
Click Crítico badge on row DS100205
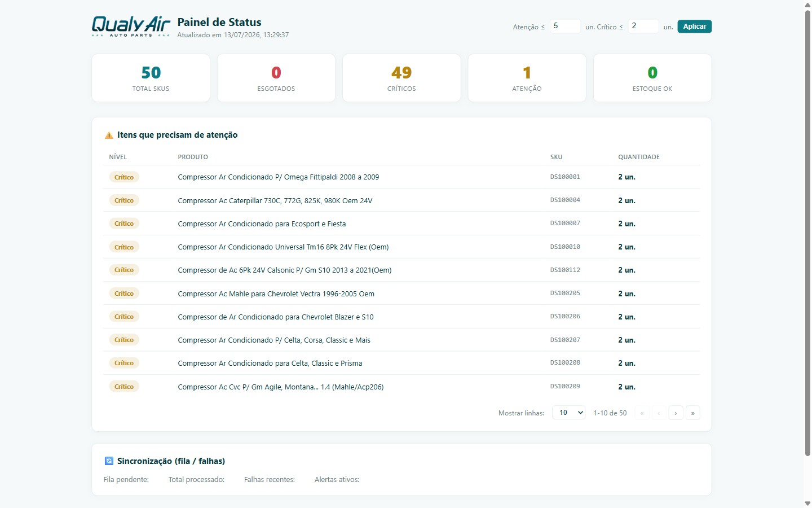(x=124, y=294)
